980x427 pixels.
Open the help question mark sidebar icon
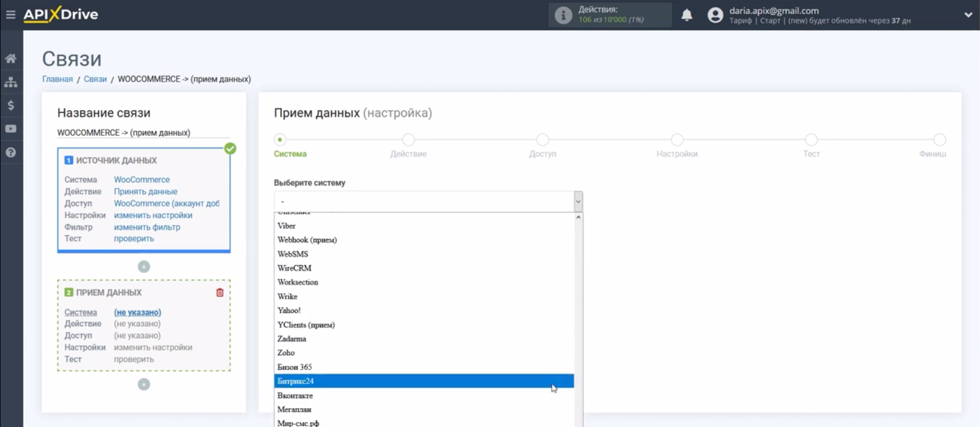pyautogui.click(x=11, y=153)
